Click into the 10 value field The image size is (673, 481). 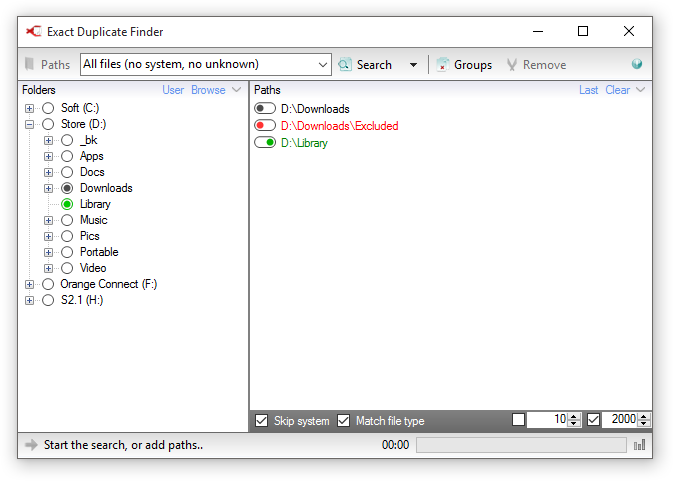point(548,419)
